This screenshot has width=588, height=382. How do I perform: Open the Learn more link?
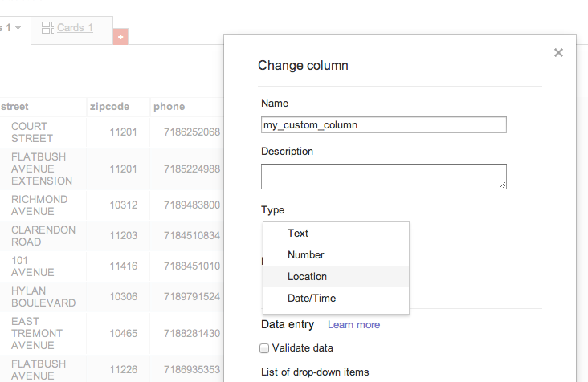pos(353,325)
